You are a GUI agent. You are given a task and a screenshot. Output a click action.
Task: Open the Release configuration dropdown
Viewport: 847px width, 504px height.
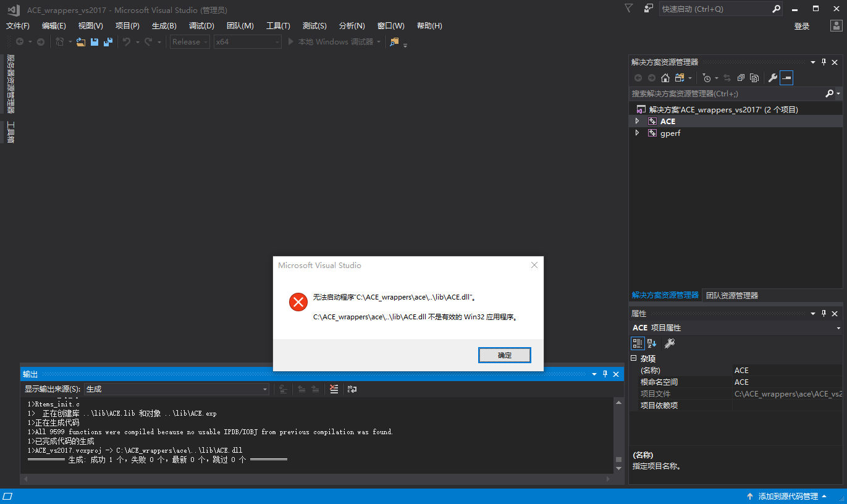tap(190, 42)
